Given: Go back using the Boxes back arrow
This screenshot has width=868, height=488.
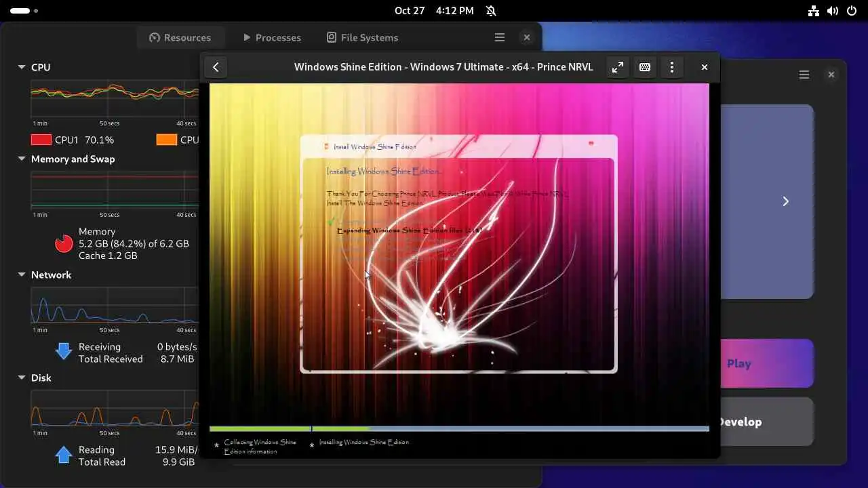Looking at the screenshot, I should 216,67.
